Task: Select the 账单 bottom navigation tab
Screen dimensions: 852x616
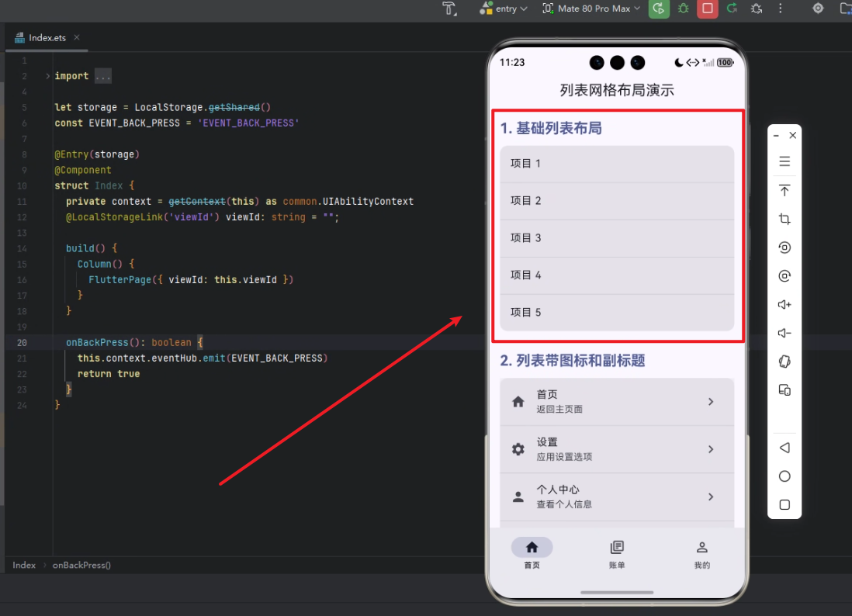Action: click(617, 553)
